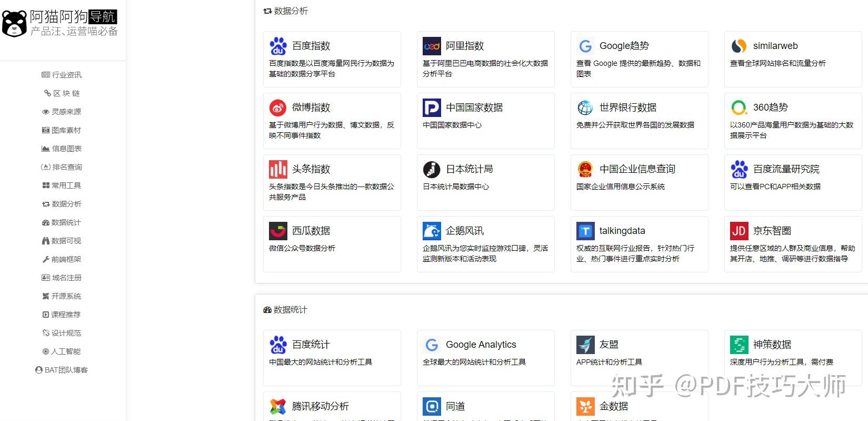
Task: Click the 友盟 logo icon
Action: tap(585, 345)
